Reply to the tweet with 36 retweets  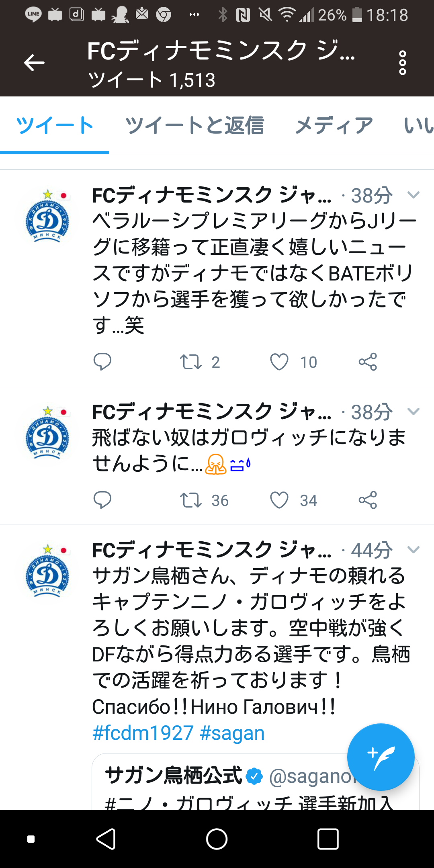[x=102, y=500]
